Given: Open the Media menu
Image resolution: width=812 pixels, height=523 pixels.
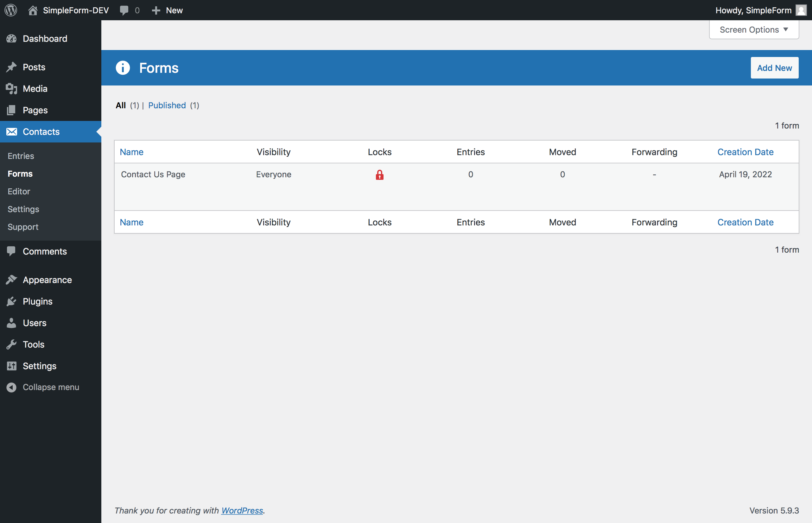Looking at the screenshot, I should 51,89.
